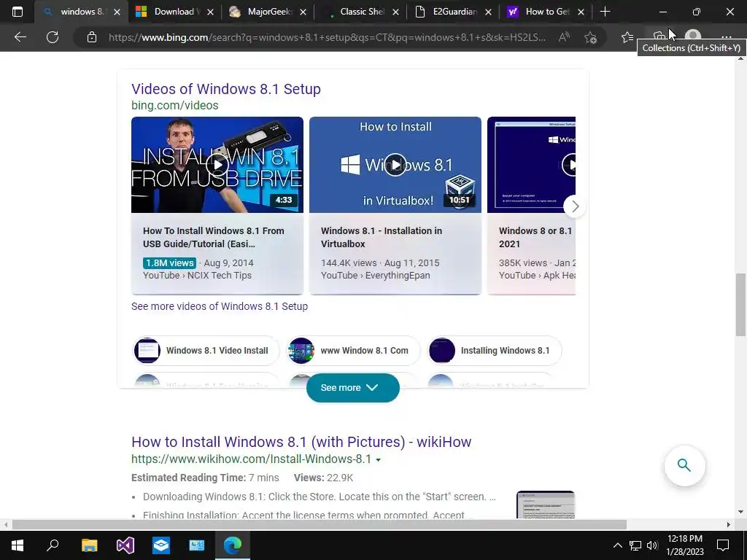Play the Windows 8.1 in Virtualbox video
Image resolution: width=747 pixels, height=560 pixels.
pos(395,165)
